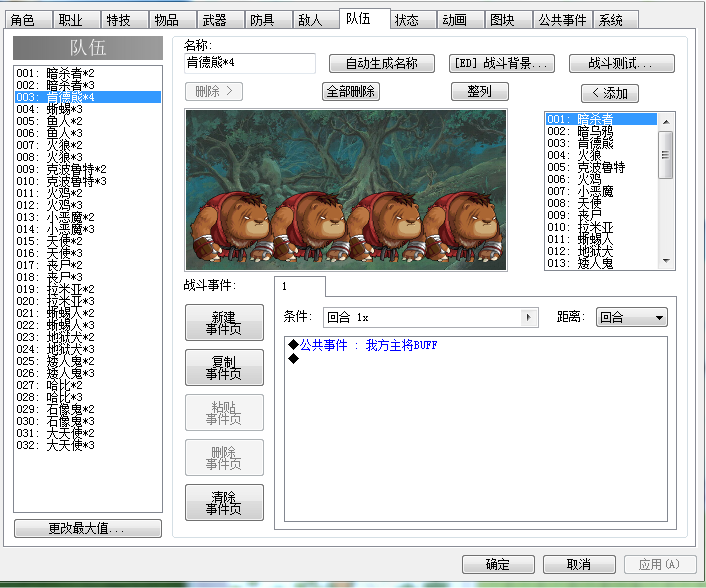Switch to the 敌人 tab

pyautogui.click(x=317, y=20)
